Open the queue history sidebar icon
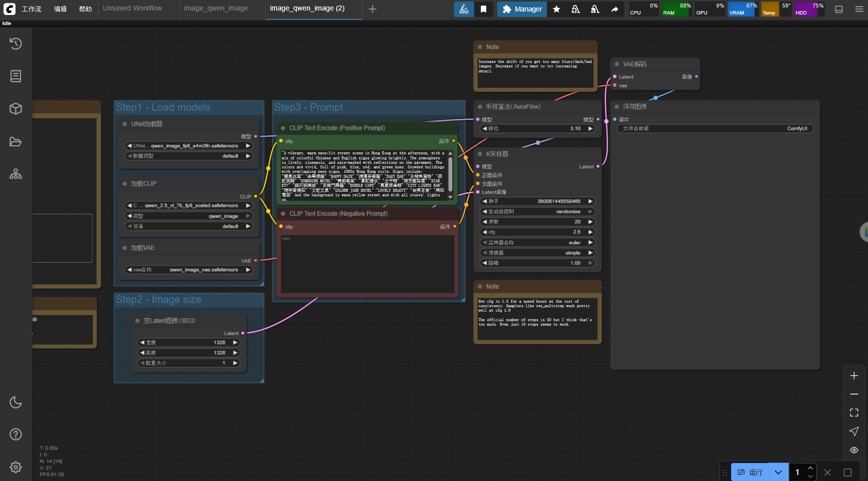Screen dimensions: 868x481 pyautogui.click(x=15, y=43)
